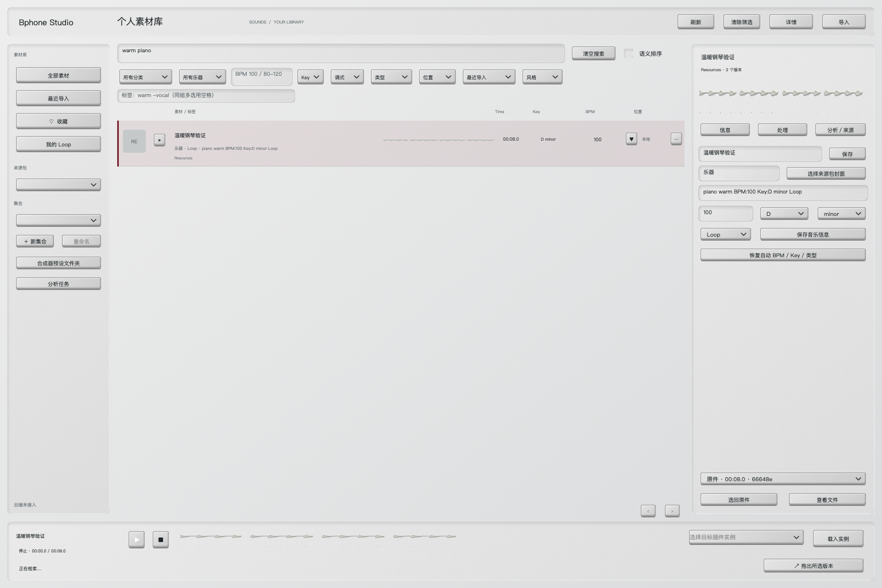Expand the 调式 mode filter dropdown
882x588 pixels.
(x=347, y=77)
